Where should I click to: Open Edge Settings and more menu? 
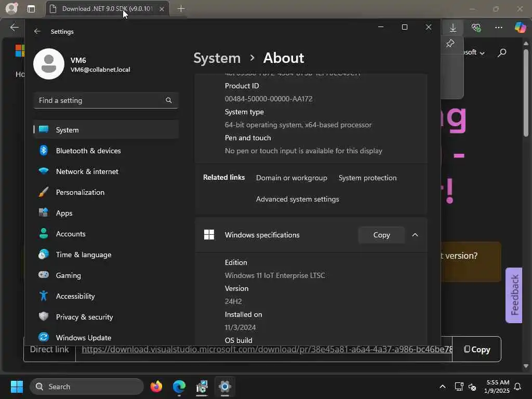(498, 28)
